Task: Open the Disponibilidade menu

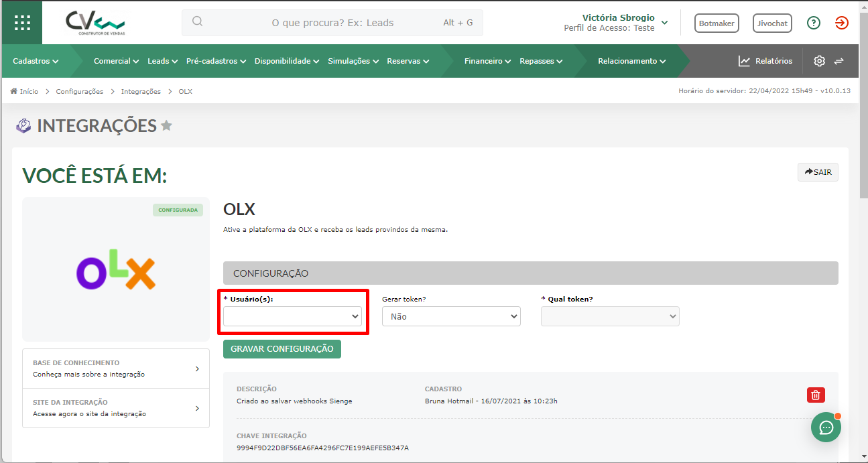Action: (287, 61)
